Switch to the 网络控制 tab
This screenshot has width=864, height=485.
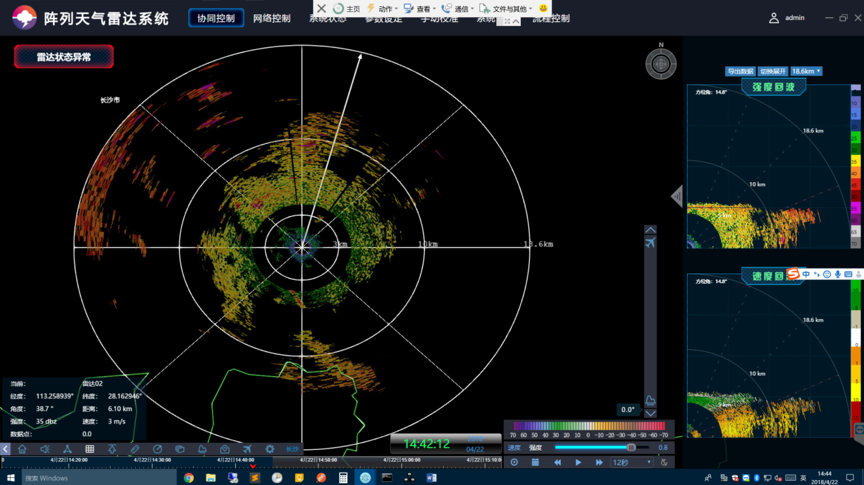[272, 18]
